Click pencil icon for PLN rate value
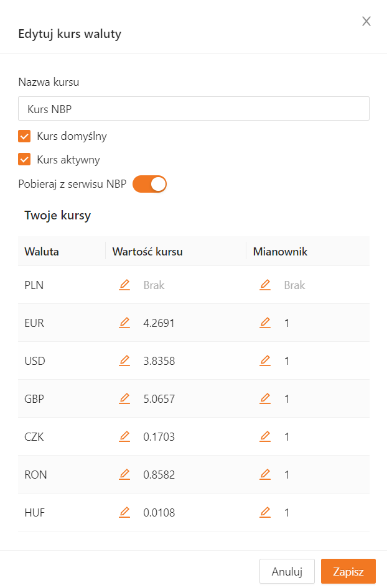This screenshot has height=588, width=387. pos(124,285)
